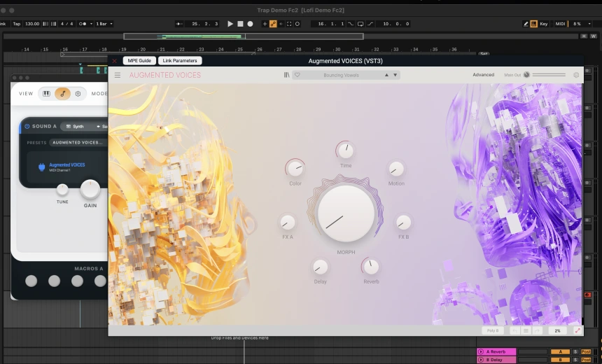Toggle punch-out switch
The width and height of the screenshot is (602, 364).
370,24
